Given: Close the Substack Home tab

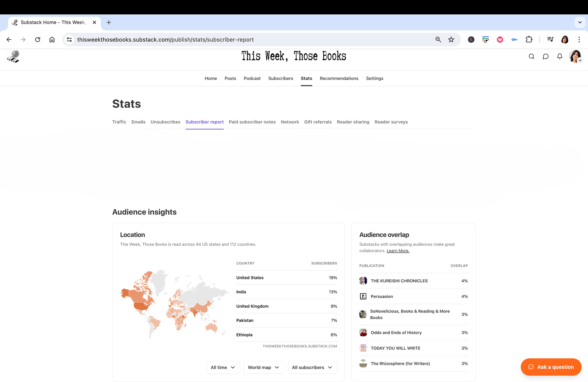Looking at the screenshot, I should [x=94, y=23].
